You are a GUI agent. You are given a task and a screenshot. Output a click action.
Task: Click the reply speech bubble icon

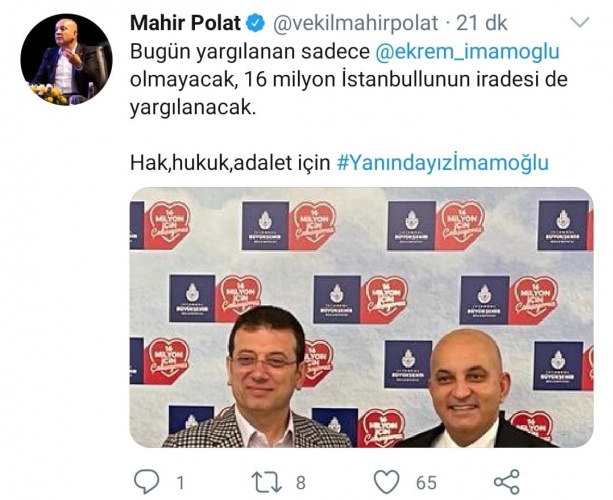tap(147, 482)
